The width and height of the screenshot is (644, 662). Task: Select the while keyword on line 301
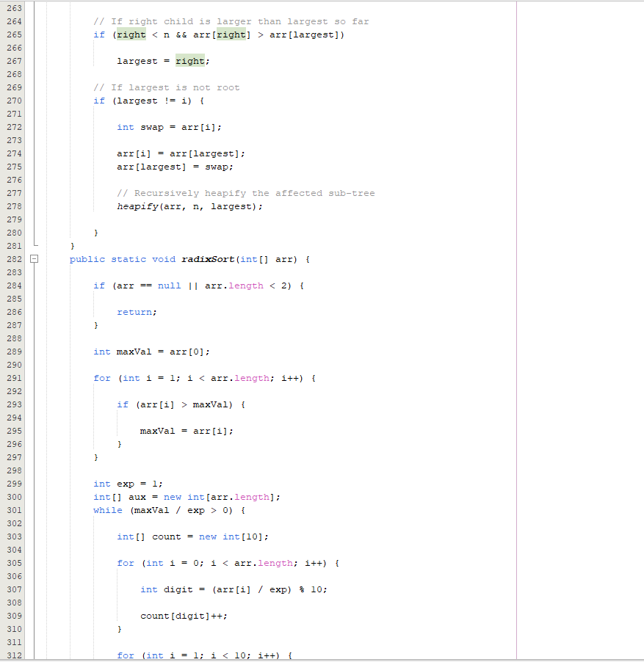(107, 510)
